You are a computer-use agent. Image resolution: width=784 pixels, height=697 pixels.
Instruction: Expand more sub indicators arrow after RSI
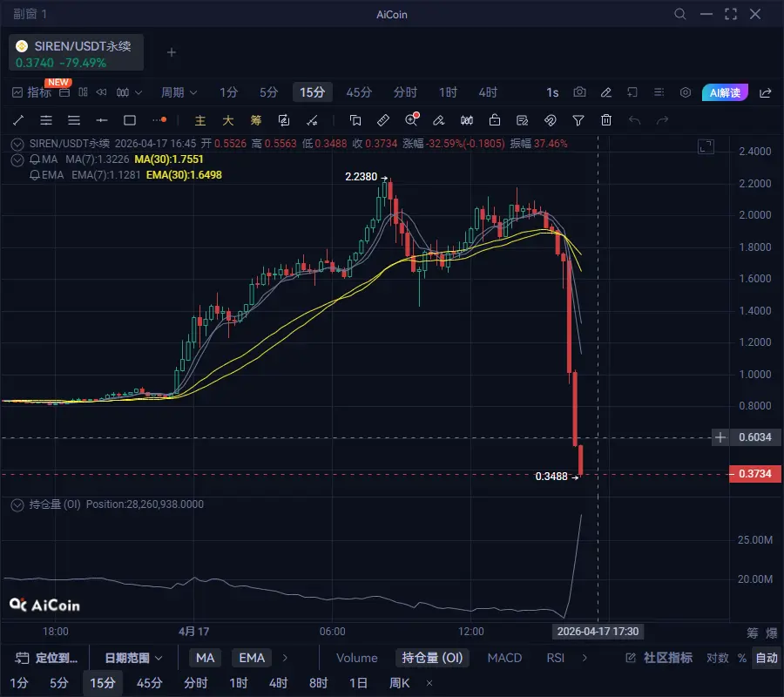585,658
